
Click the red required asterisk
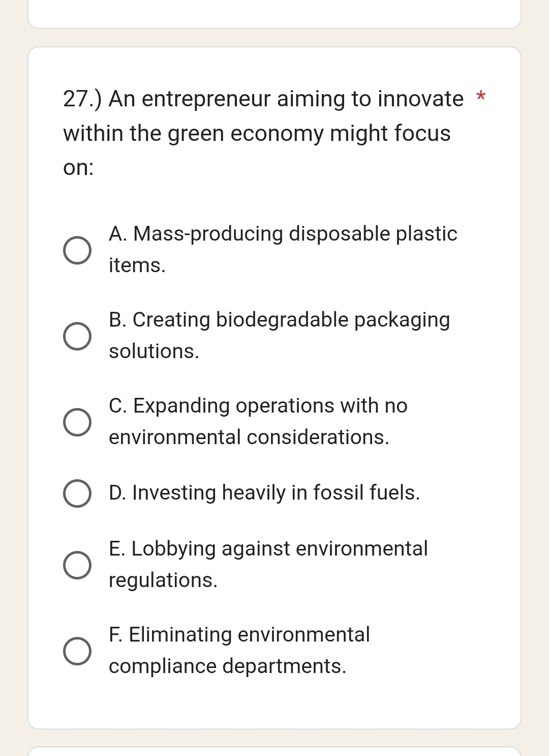pyautogui.click(x=481, y=96)
